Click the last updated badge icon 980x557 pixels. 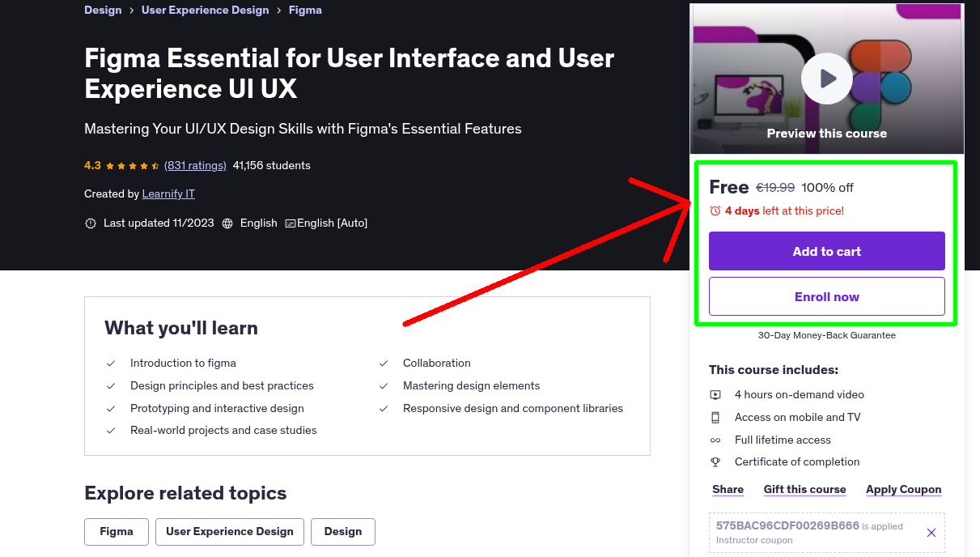point(91,223)
